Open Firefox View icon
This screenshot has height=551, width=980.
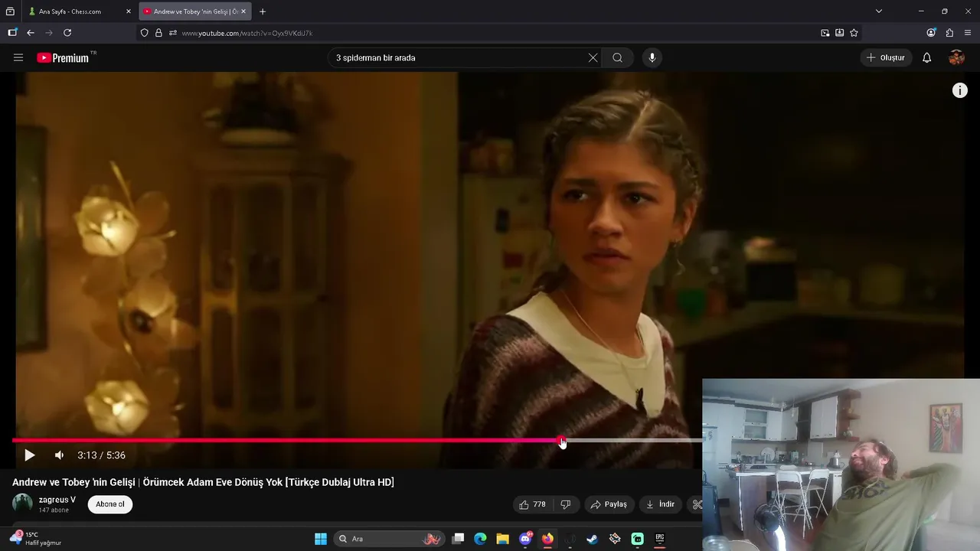tap(10, 11)
